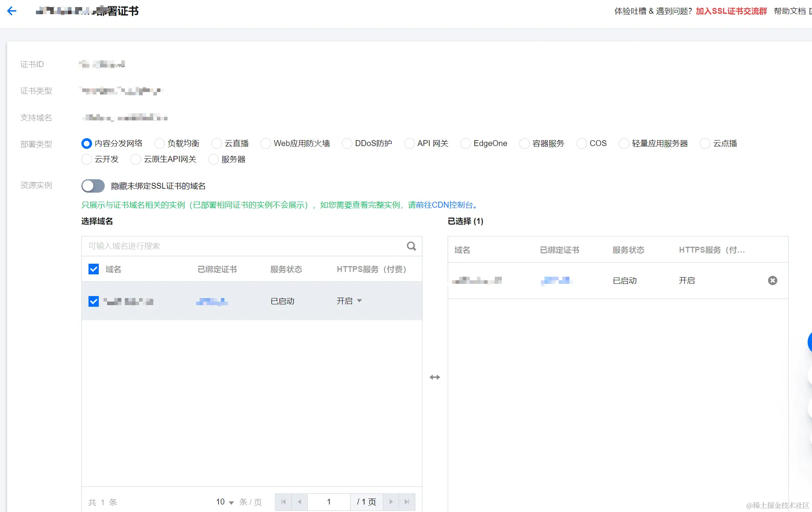The width and height of the screenshot is (812, 512).
Task: Go to first page pagination icon
Action: point(283,502)
